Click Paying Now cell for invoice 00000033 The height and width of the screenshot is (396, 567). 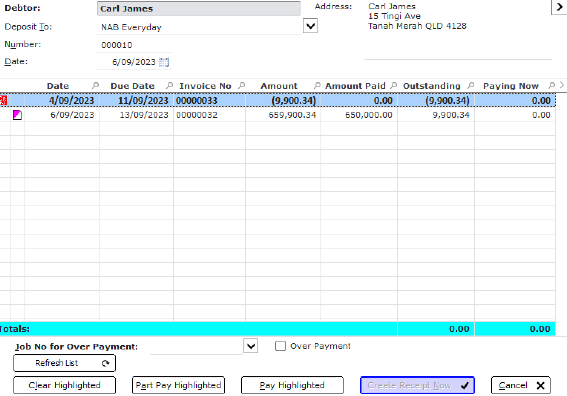point(515,100)
